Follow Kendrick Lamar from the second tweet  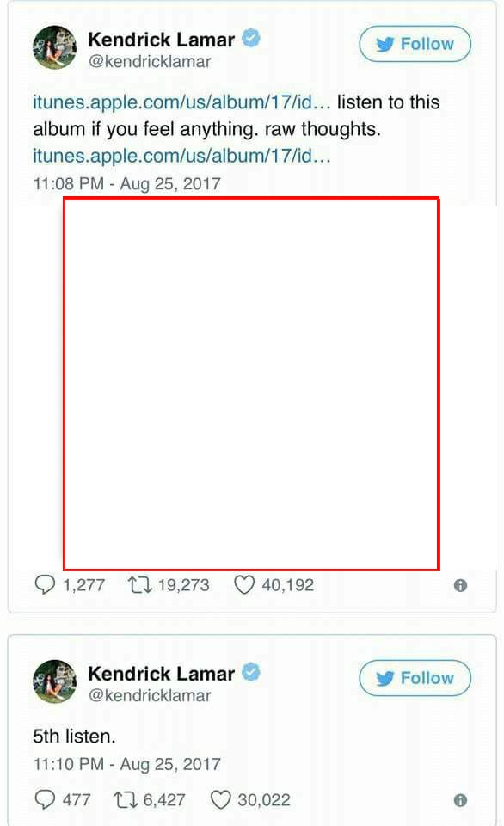point(415,678)
